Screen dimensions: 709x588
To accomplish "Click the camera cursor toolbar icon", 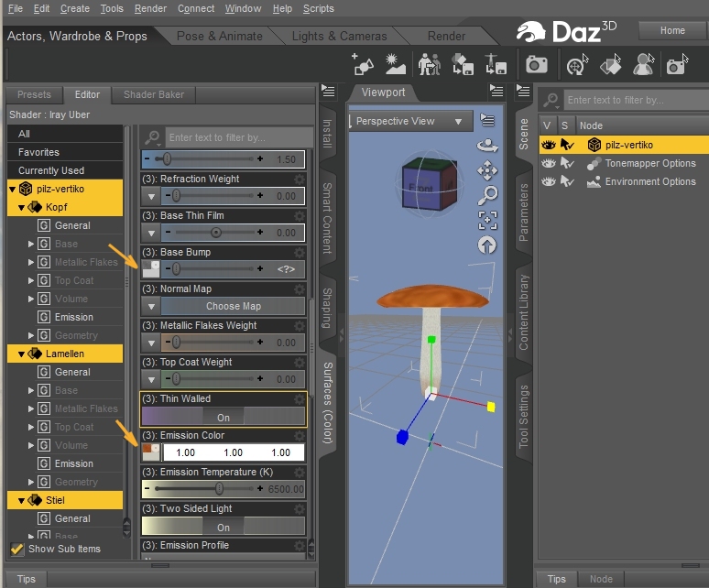I will 677,64.
